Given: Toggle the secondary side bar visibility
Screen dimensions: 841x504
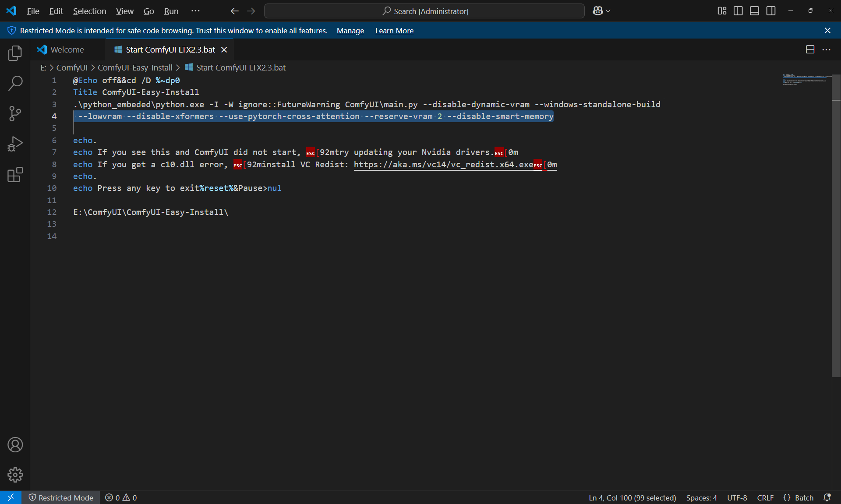Looking at the screenshot, I should [771, 11].
